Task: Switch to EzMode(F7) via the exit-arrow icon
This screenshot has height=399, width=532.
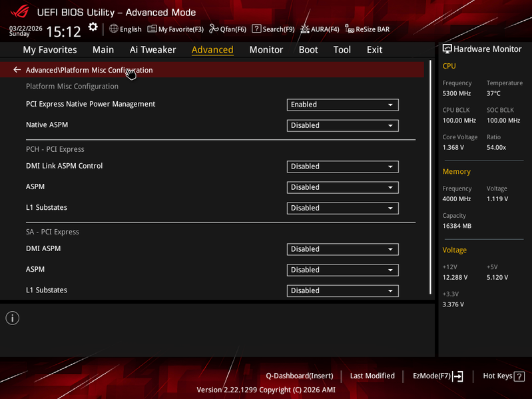Action: click(458, 376)
